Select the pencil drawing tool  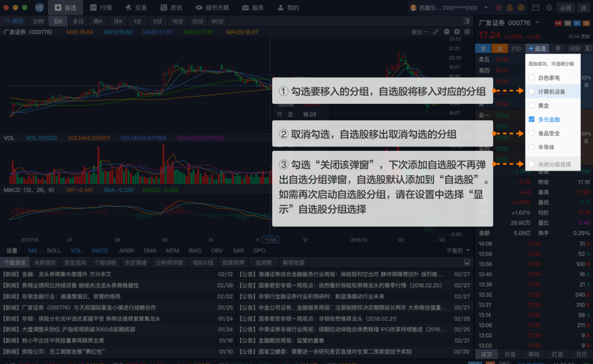coord(436,32)
